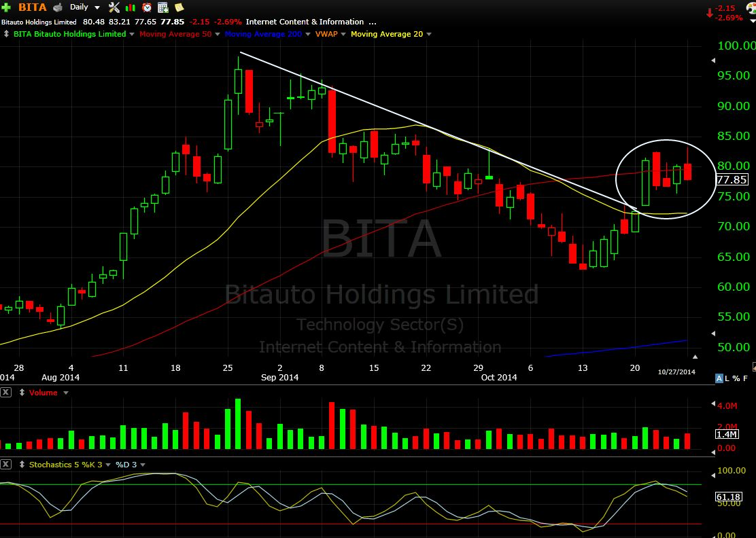Open the yellow sticky notes icon
The height and width of the screenshot is (538, 756).
click(179, 7)
